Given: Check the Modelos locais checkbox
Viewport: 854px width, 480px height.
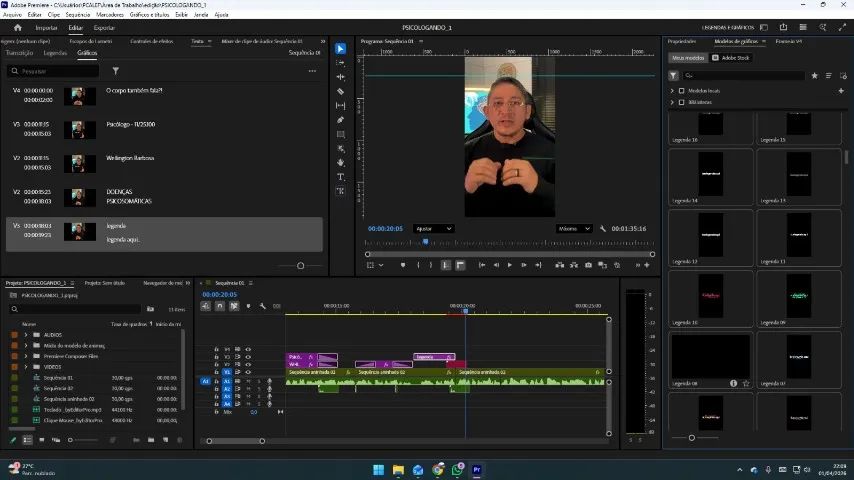Looking at the screenshot, I should tap(681, 91).
